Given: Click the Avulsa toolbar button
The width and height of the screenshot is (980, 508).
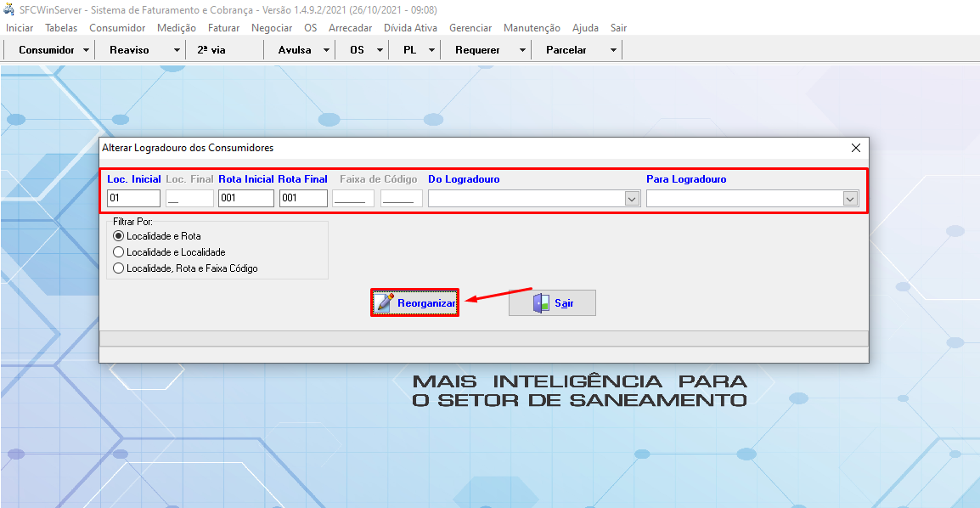Looking at the screenshot, I should [x=295, y=50].
